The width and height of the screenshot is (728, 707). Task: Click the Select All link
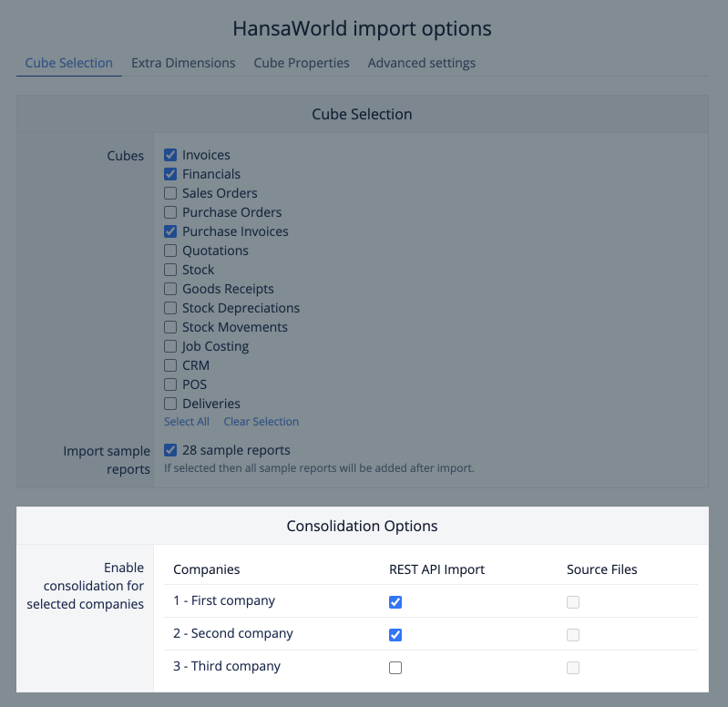click(187, 422)
